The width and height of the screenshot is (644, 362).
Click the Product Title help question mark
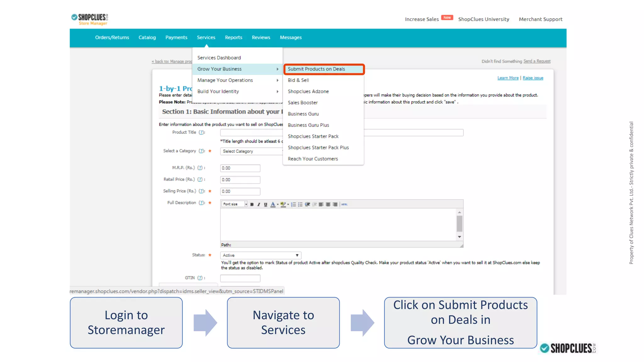(x=202, y=132)
